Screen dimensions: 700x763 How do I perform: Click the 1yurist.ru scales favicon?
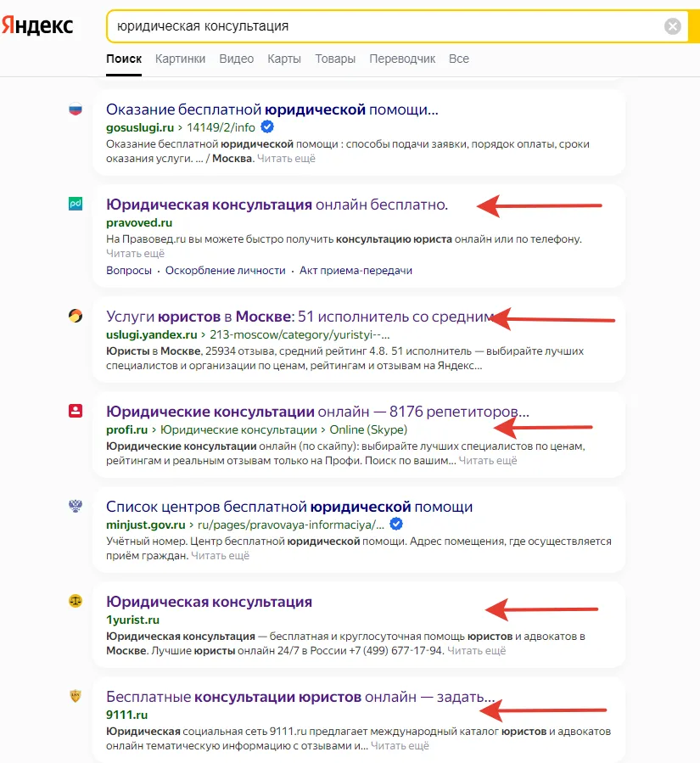click(76, 601)
